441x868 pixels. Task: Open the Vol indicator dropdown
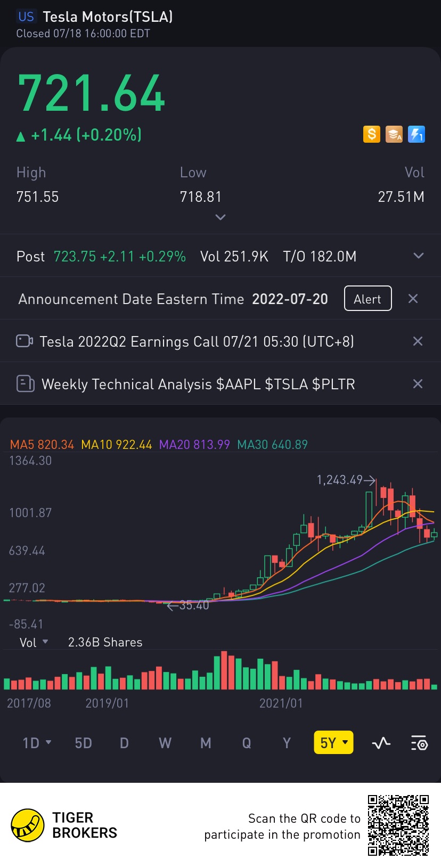pyautogui.click(x=34, y=642)
